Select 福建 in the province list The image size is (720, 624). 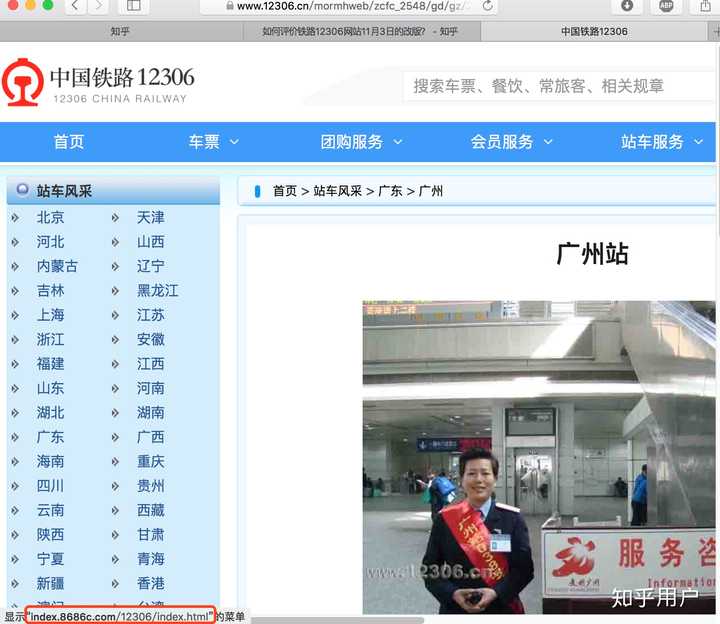51,364
